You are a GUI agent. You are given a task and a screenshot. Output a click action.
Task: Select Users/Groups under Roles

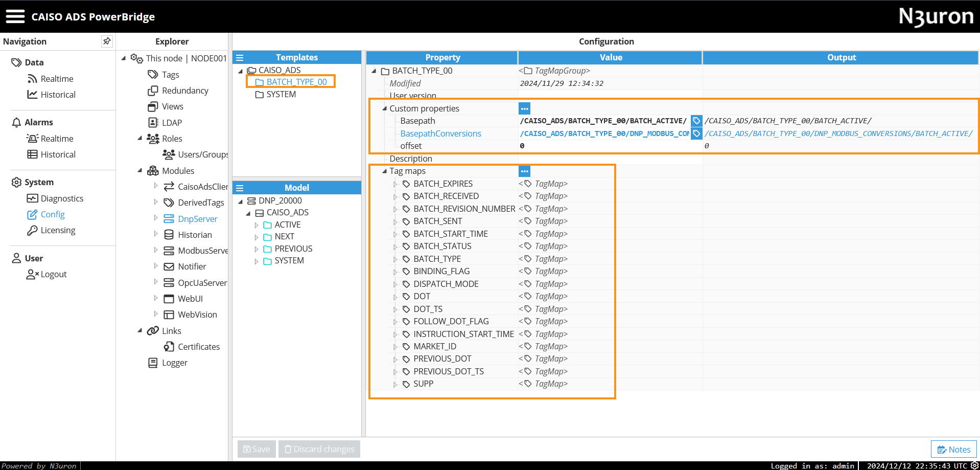click(x=202, y=154)
